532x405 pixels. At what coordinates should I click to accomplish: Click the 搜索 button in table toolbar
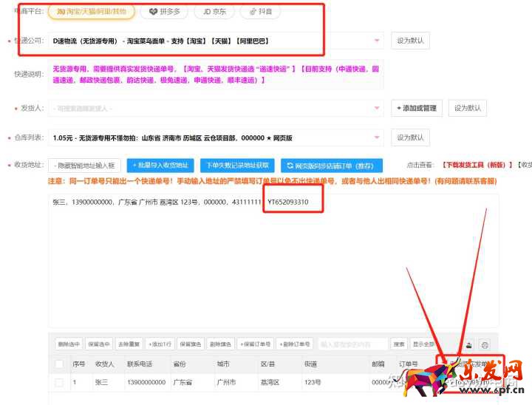399,344
